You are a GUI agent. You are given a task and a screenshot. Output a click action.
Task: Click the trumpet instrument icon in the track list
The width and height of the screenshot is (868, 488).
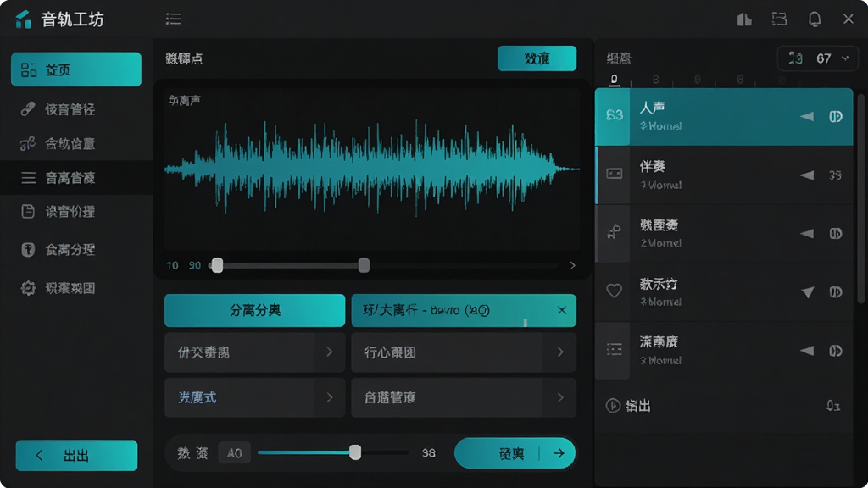[614, 232]
